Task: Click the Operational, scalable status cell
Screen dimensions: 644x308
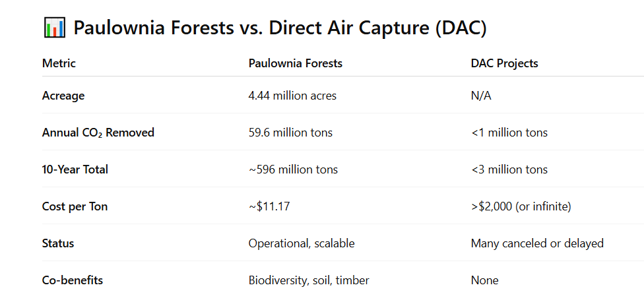Action: (x=302, y=243)
